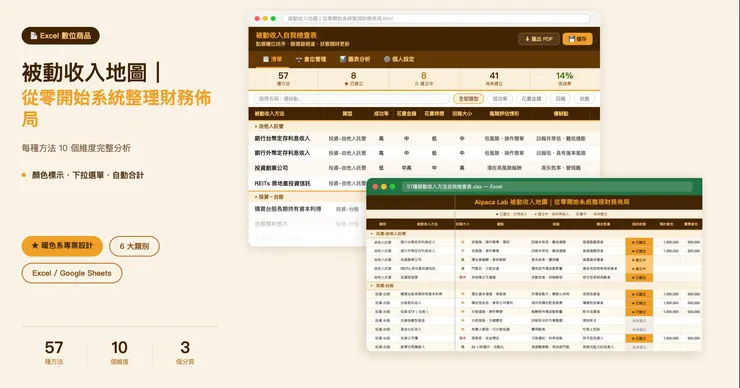Image resolution: width=740 pixels, height=388 pixels.
Task: Click the 57 種方法 stat in the checklist app
Action: pos(283,78)
